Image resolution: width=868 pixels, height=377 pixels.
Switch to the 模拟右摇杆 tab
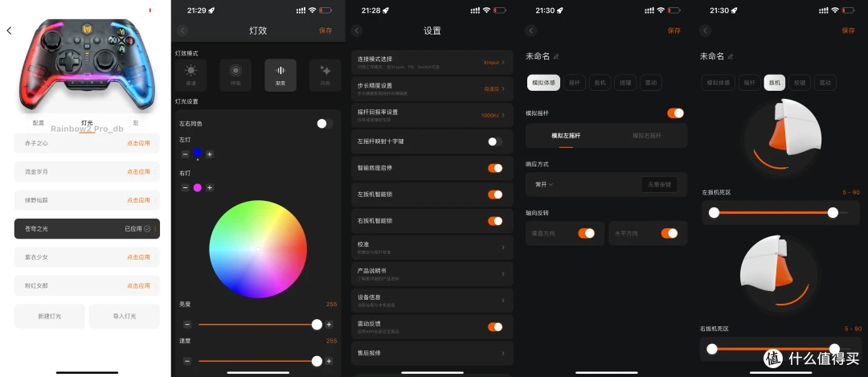tap(646, 136)
